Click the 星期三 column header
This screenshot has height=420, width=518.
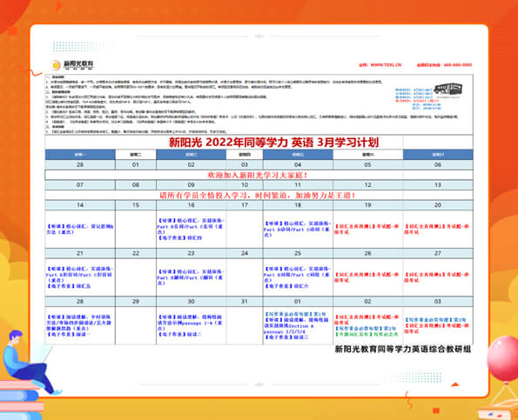click(x=191, y=155)
